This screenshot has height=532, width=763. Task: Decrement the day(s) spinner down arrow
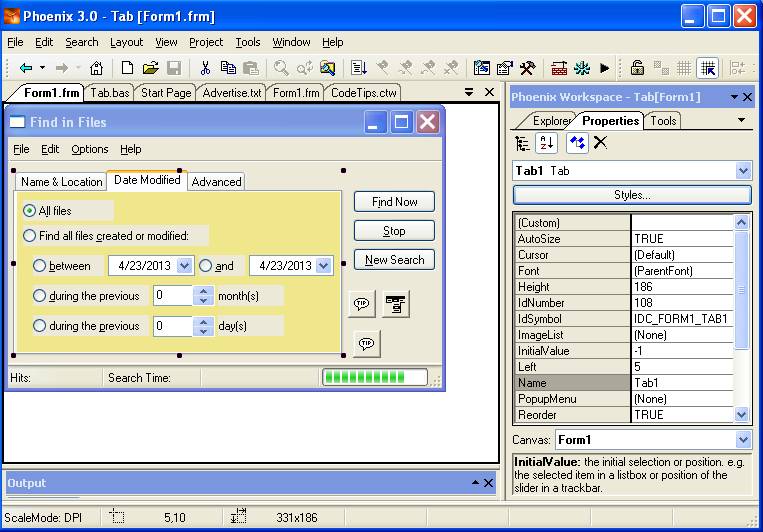pyautogui.click(x=203, y=331)
